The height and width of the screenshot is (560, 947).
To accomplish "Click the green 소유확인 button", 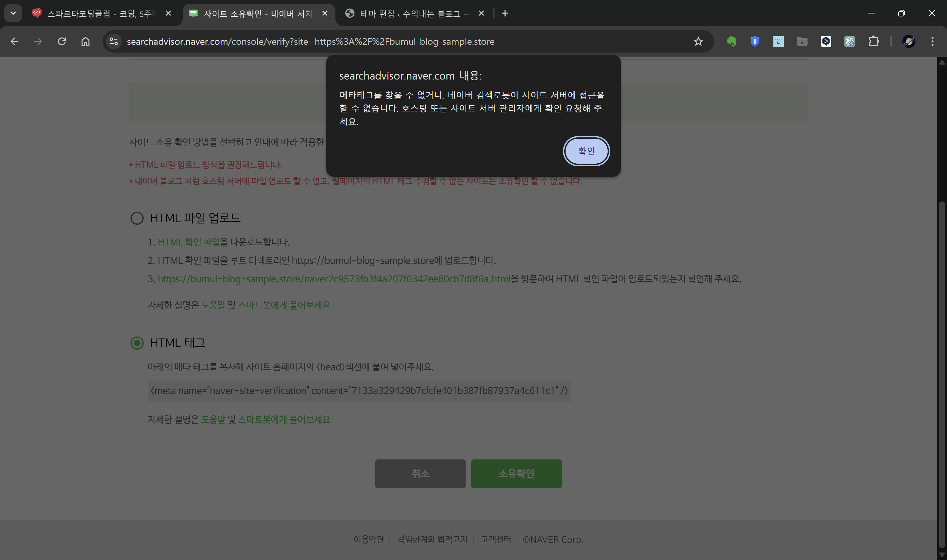I will (516, 474).
